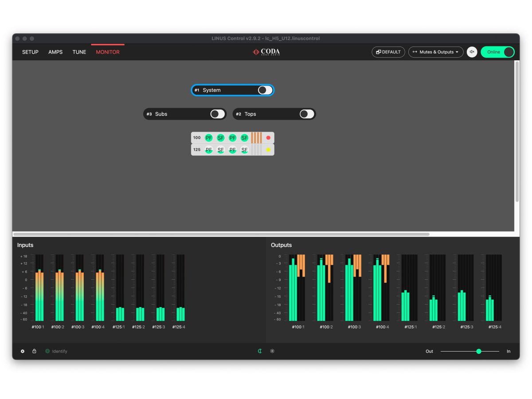This screenshot has height=399, width=532.
Task: Click the mute all speaker icon
Action: (472, 52)
